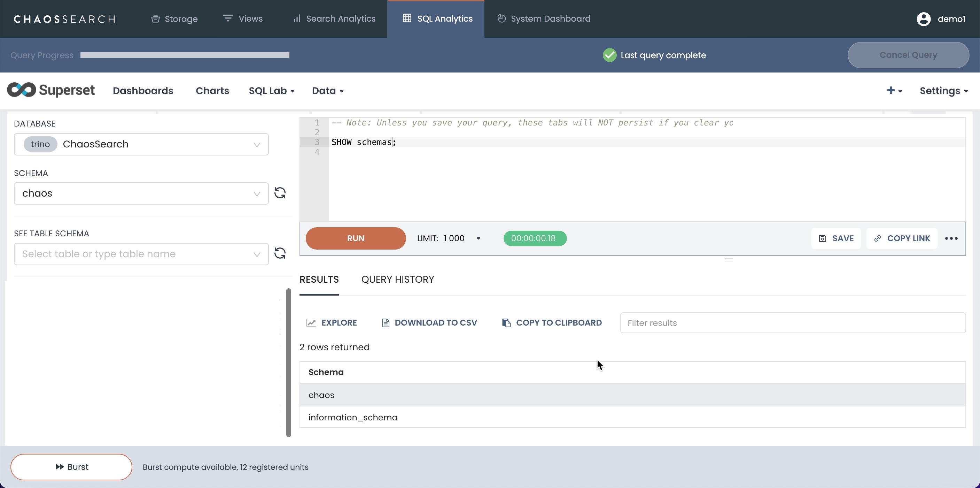Click the Filter results input field
980x488 pixels.
coord(792,323)
